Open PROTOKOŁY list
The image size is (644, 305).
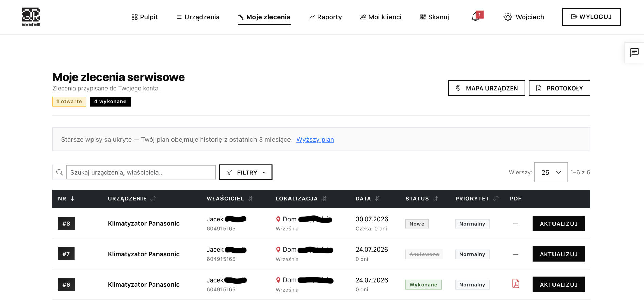coord(559,88)
